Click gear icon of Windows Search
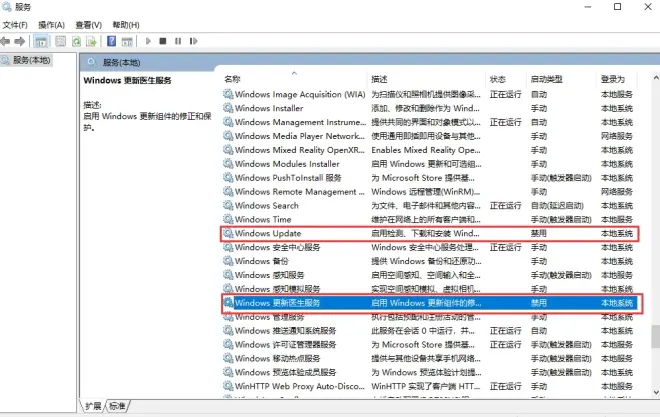 (x=228, y=205)
